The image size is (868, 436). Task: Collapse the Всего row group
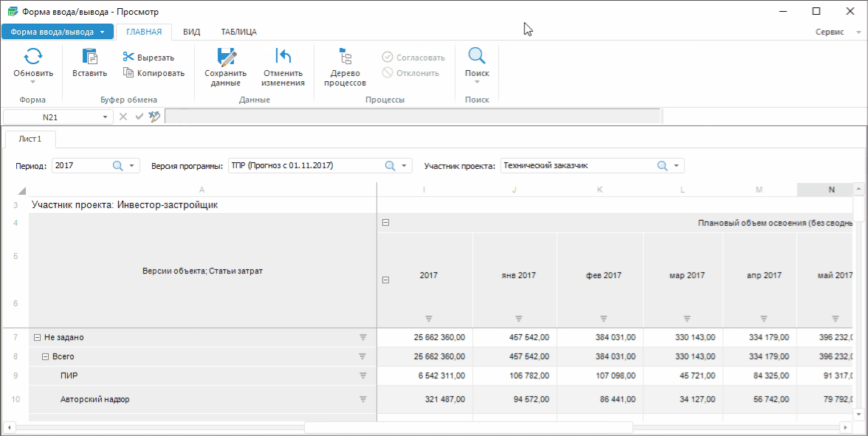[45, 356]
